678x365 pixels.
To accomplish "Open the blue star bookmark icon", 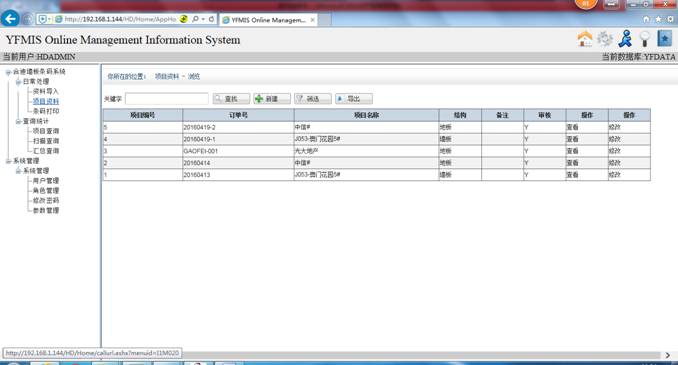I will tap(664, 39).
